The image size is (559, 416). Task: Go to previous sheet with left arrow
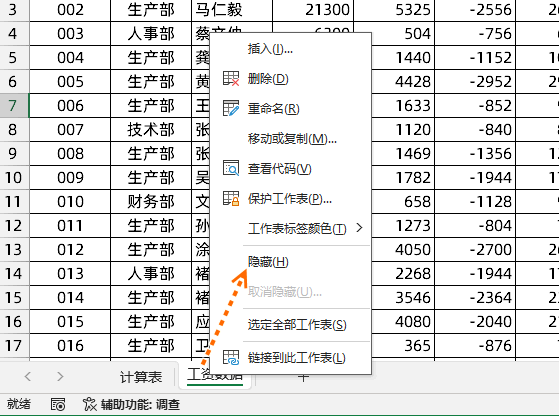tap(28, 376)
